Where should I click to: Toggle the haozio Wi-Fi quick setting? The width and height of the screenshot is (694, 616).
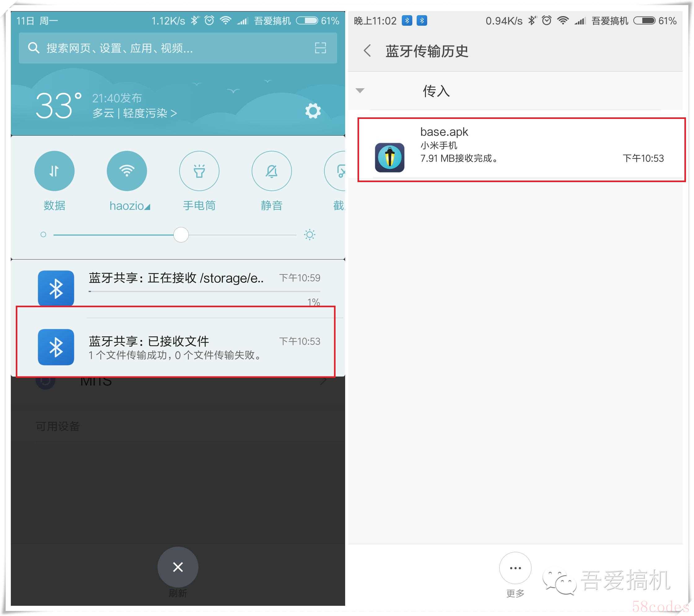tap(127, 171)
